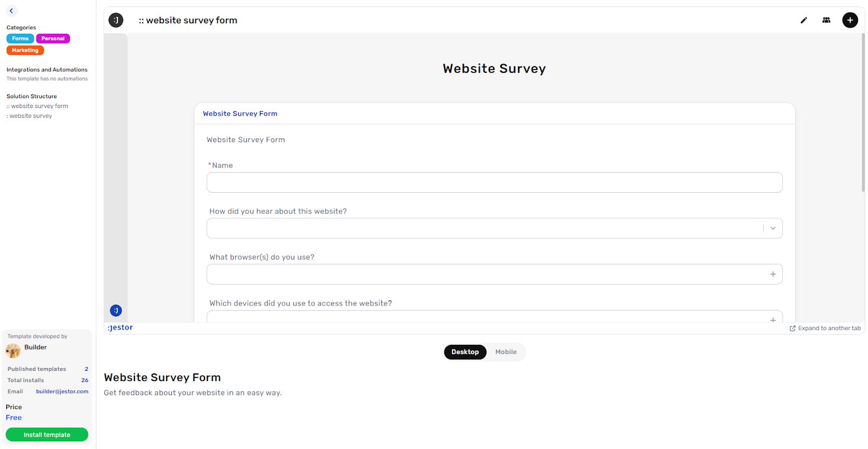Select the Personal category tag

(x=53, y=39)
